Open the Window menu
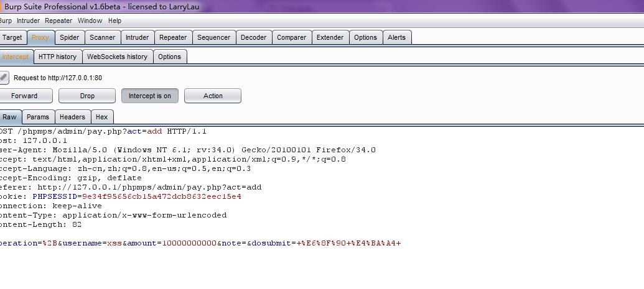The image size is (644, 289). click(x=90, y=21)
